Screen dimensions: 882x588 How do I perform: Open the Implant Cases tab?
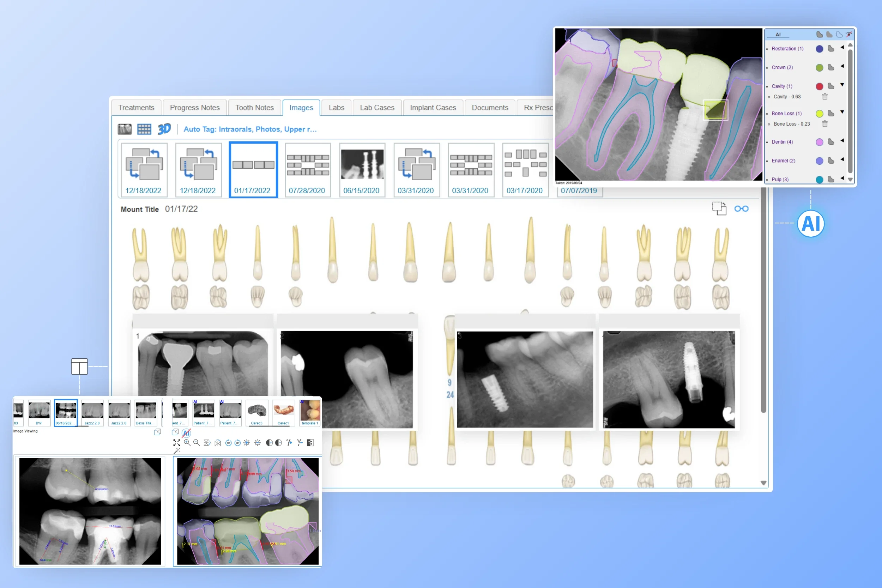pos(433,108)
